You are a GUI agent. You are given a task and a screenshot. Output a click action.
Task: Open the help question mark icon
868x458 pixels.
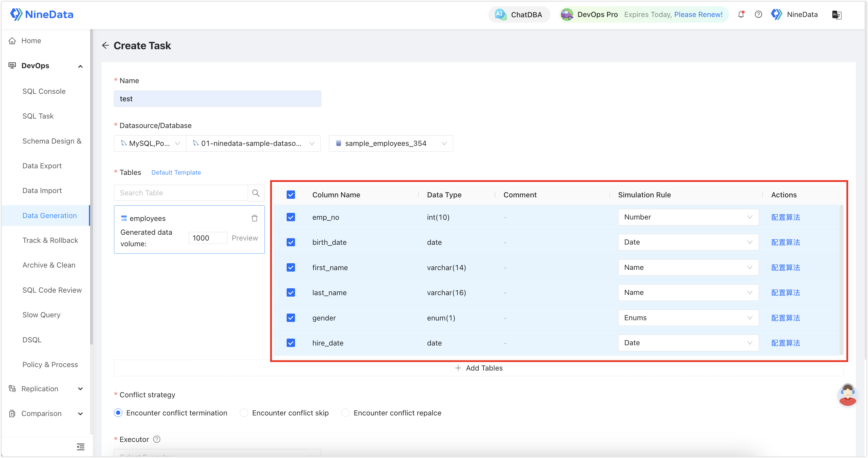click(758, 14)
